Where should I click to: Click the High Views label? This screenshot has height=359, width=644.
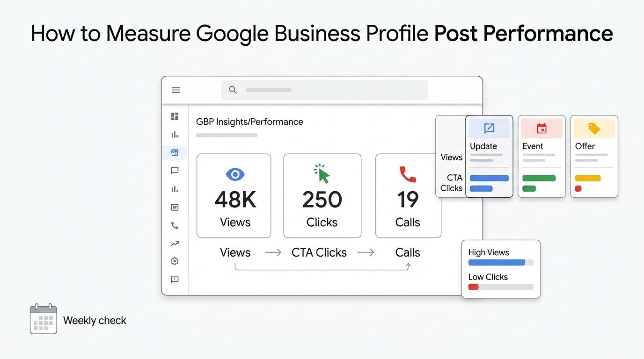pos(489,252)
